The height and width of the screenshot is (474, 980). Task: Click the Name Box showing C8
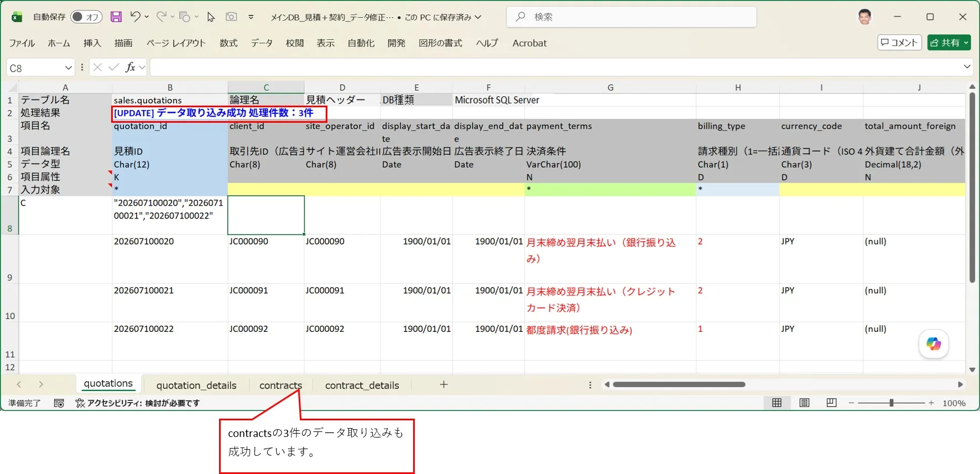35,67
